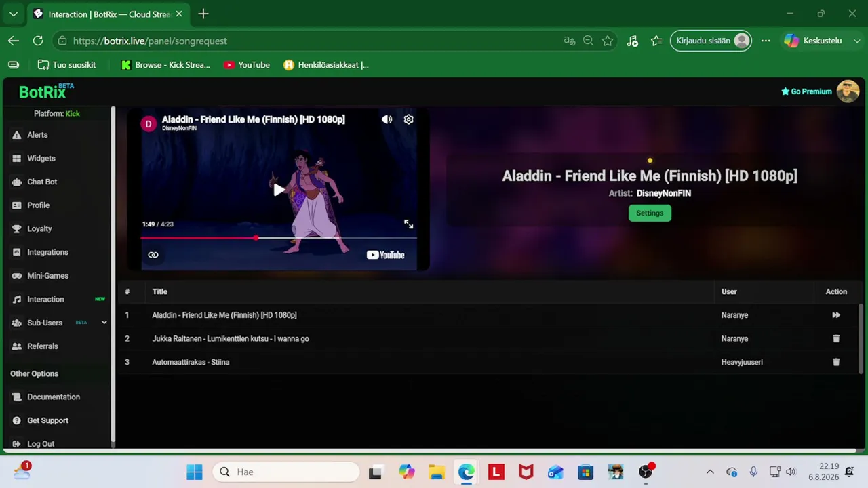Open the YouTube bookmark
868x488 pixels.
coord(247,65)
